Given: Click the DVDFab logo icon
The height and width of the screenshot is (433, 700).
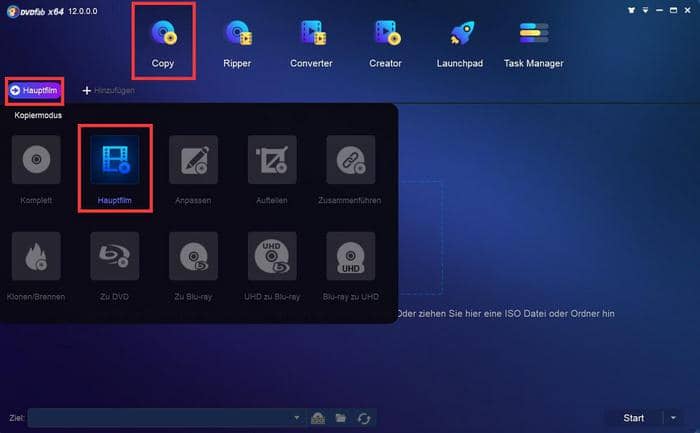Looking at the screenshot, I should [x=12, y=11].
